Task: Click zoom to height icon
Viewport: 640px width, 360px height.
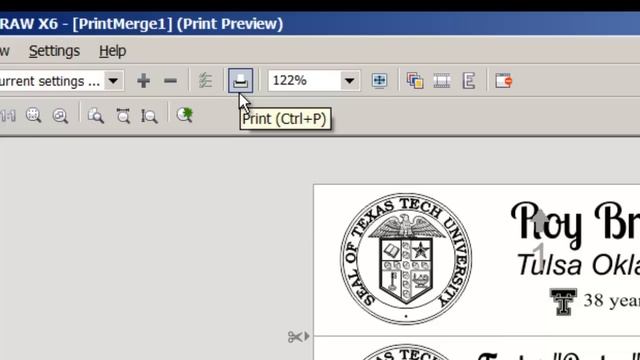Action: coord(149,116)
